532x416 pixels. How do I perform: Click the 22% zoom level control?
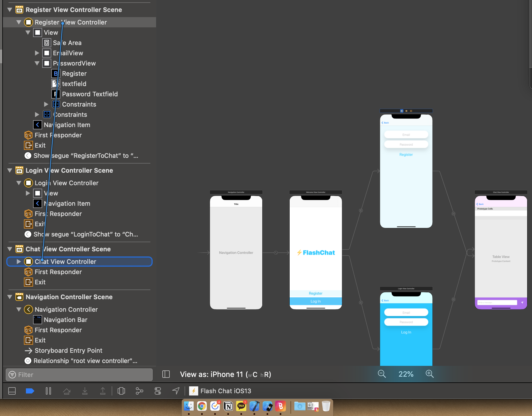click(406, 374)
